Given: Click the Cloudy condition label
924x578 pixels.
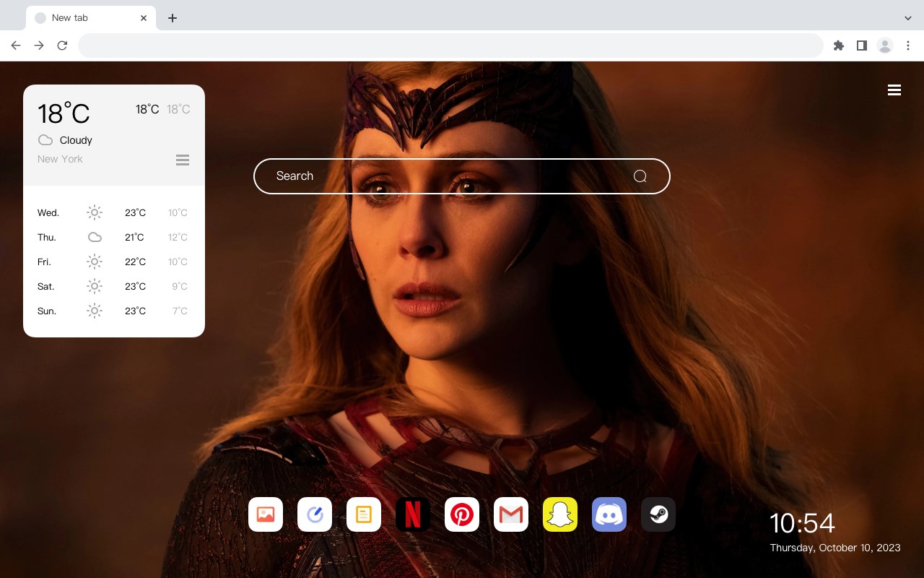Looking at the screenshot, I should click(x=76, y=140).
